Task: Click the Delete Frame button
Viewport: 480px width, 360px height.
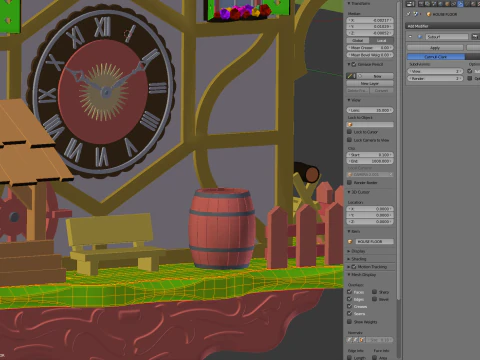Action: point(358,91)
